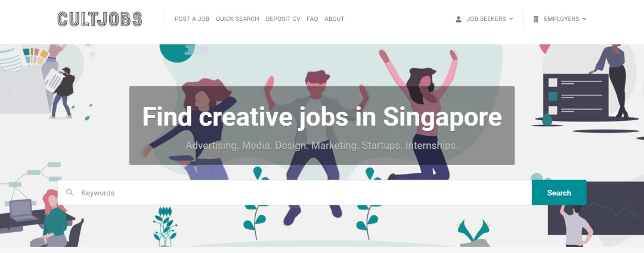
Task: Click the CULTJOBS logo
Action: coord(100,19)
